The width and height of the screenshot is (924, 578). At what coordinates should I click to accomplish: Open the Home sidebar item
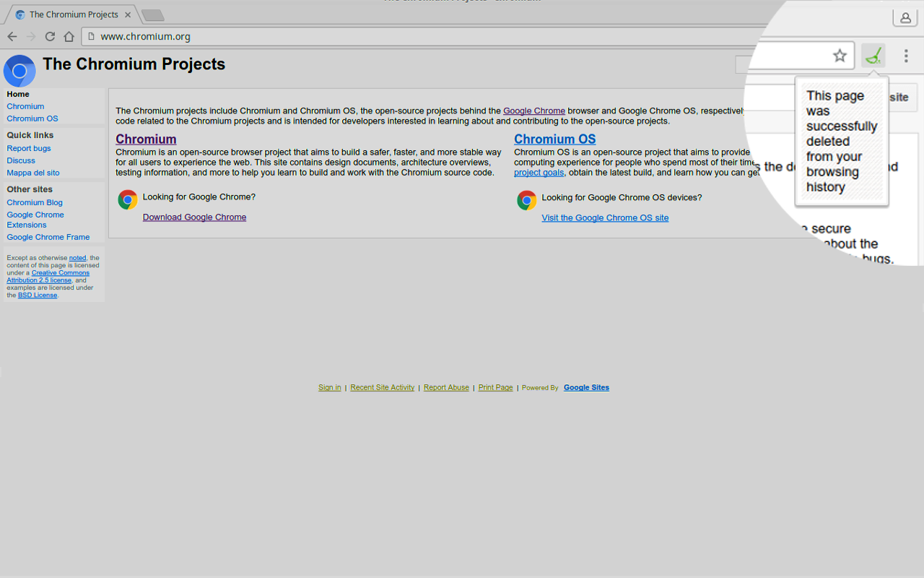[x=18, y=94]
